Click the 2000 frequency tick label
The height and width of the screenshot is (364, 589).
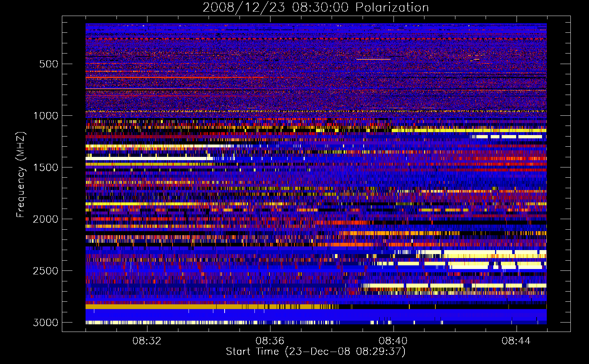[46, 219]
